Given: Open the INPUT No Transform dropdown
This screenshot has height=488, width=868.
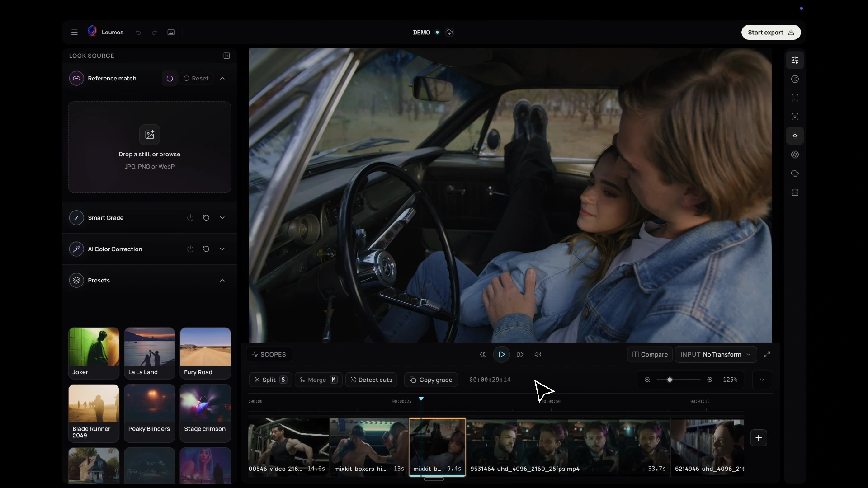Looking at the screenshot, I should pyautogui.click(x=716, y=355).
